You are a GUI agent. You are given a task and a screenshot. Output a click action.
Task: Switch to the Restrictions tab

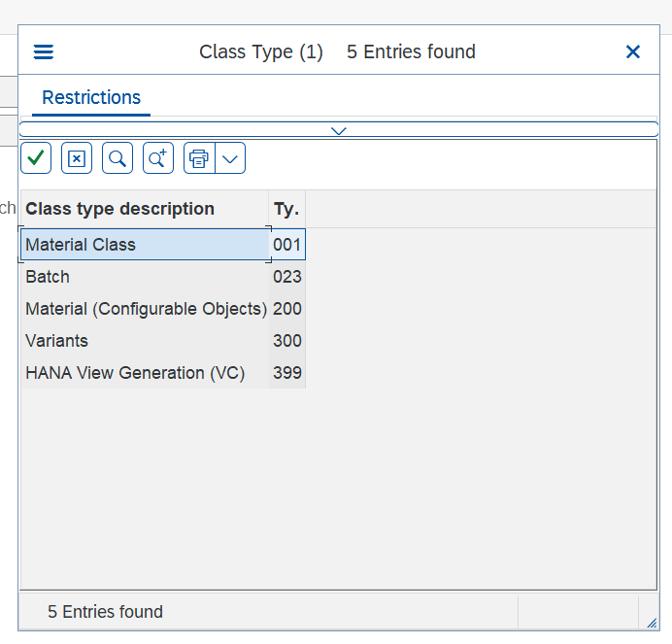click(x=91, y=98)
